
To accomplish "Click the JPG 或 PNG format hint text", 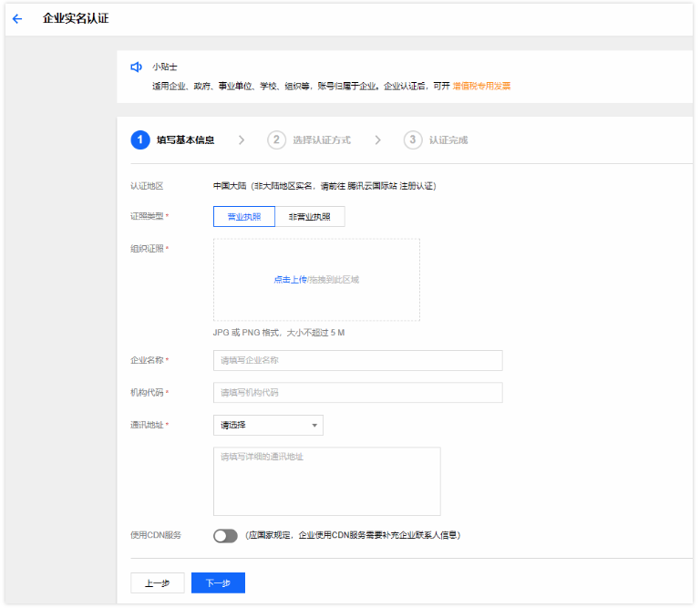I will tap(279, 333).
